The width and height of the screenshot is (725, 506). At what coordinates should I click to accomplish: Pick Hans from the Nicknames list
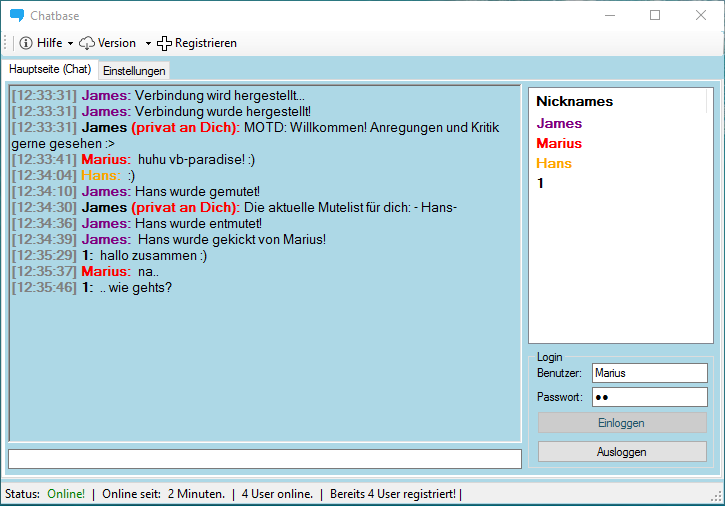click(x=554, y=163)
